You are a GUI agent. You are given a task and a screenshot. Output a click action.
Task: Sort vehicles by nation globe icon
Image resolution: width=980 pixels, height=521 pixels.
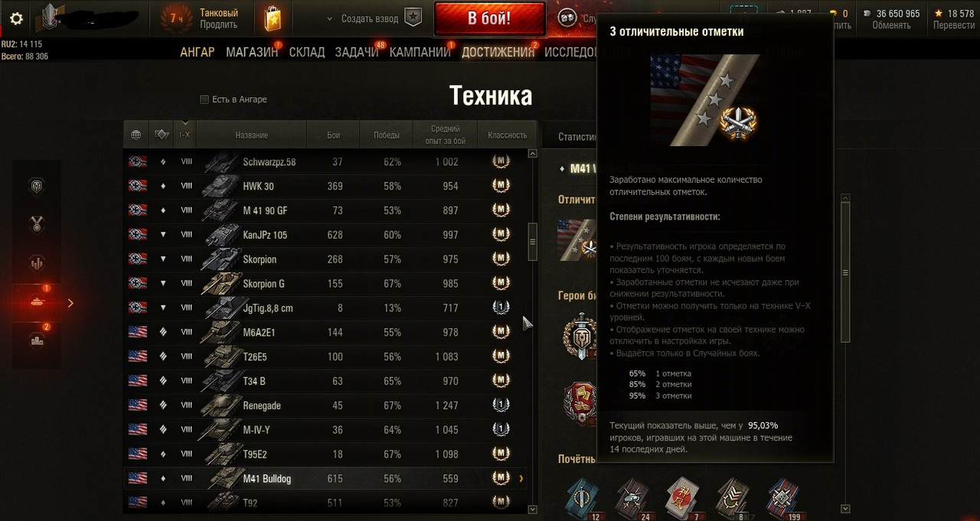pyautogui.click(x=136, y=135)
